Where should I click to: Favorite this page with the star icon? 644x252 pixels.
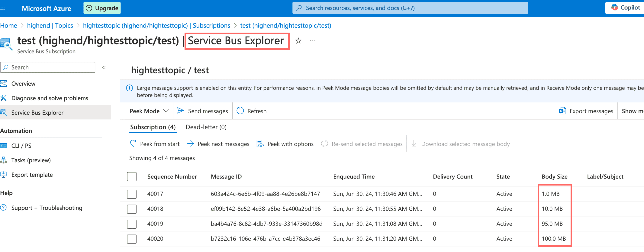[x=298, y=40]
